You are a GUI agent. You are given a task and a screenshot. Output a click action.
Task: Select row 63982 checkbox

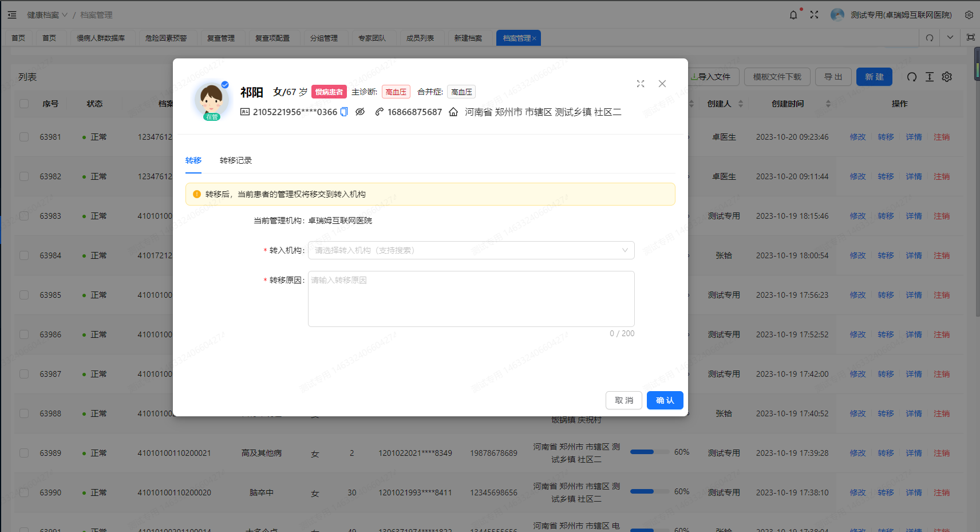point(24,176)
